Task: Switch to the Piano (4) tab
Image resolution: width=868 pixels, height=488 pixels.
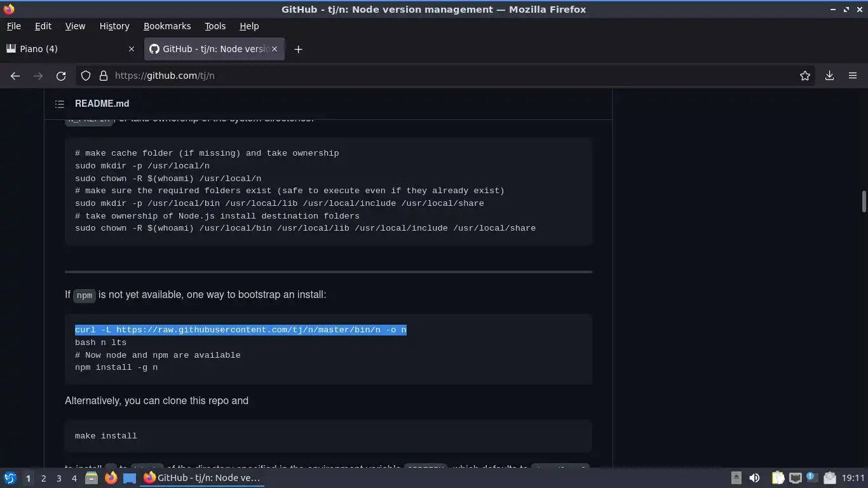Action: point(70,49)
